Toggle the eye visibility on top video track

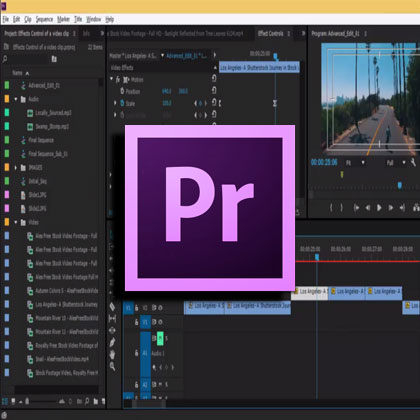coord(160,308)
